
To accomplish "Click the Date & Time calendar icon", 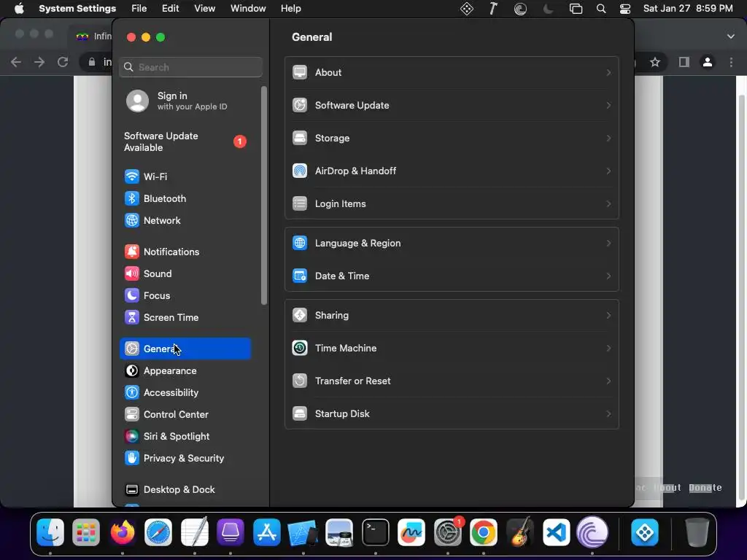I will tap(300, 276).
